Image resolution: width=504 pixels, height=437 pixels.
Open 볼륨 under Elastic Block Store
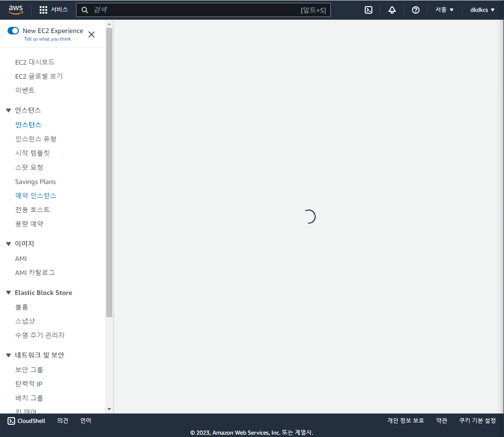[x=22, y=307]
